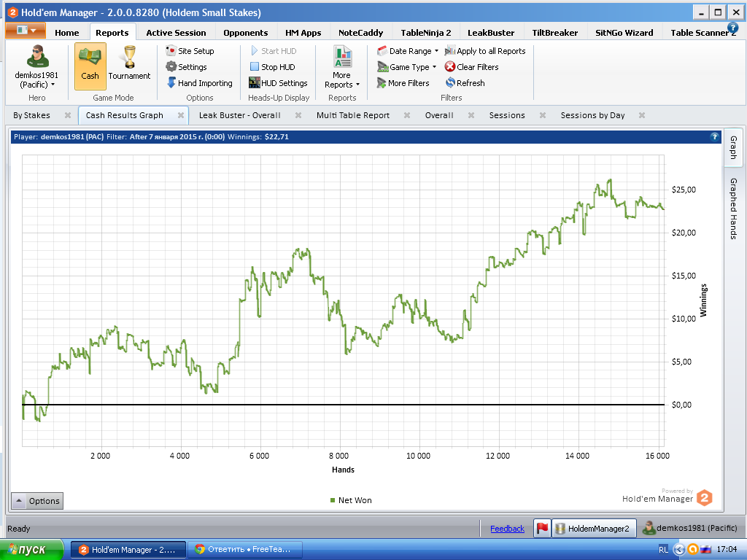The image size is (747, 560).
Task: Close the Sessions by Day tab
Action: click(642, 115)
